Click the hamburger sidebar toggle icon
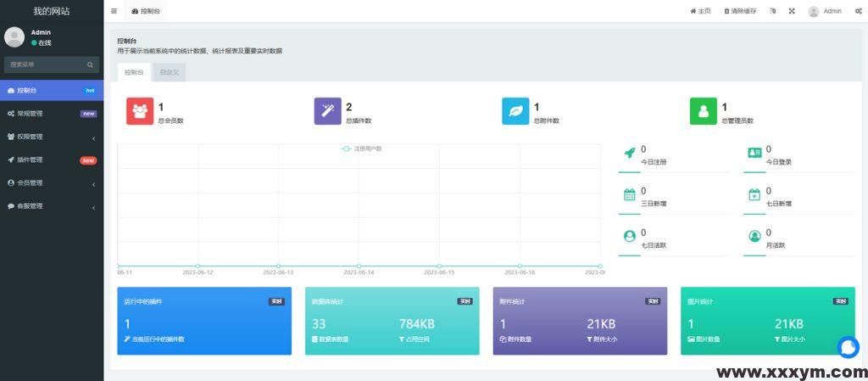Viewport: 868px width, 381px height. point(114,11)
